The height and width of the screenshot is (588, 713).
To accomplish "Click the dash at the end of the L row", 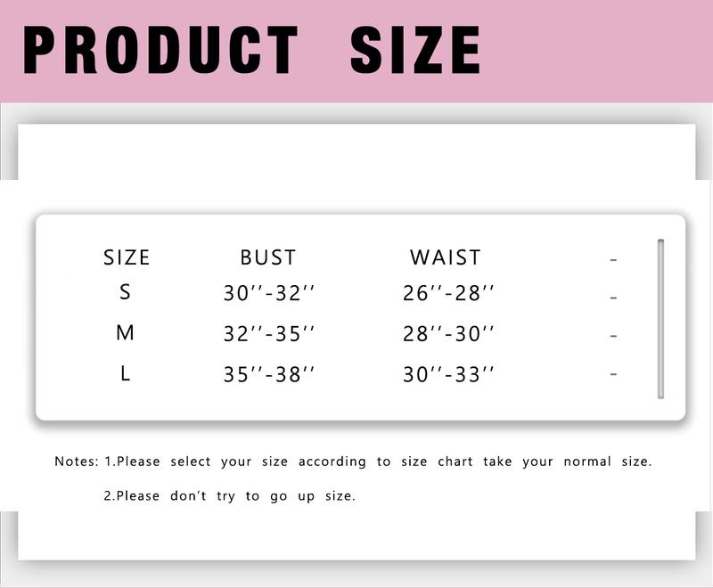I will [x=613, y=374].
